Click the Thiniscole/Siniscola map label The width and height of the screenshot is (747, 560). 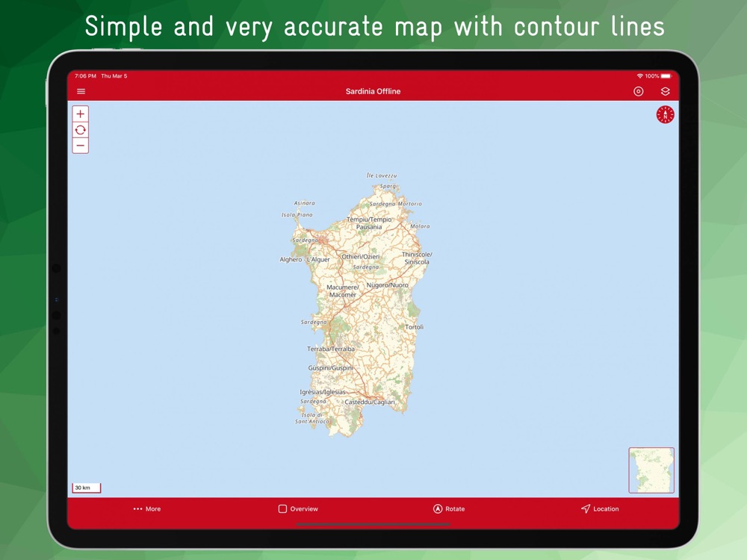[417, 258]
